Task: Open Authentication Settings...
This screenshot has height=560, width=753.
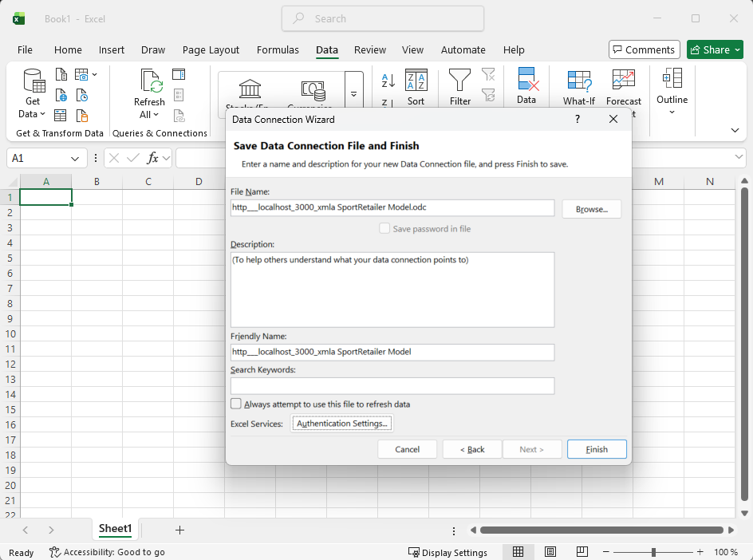Action: [342, 423]
